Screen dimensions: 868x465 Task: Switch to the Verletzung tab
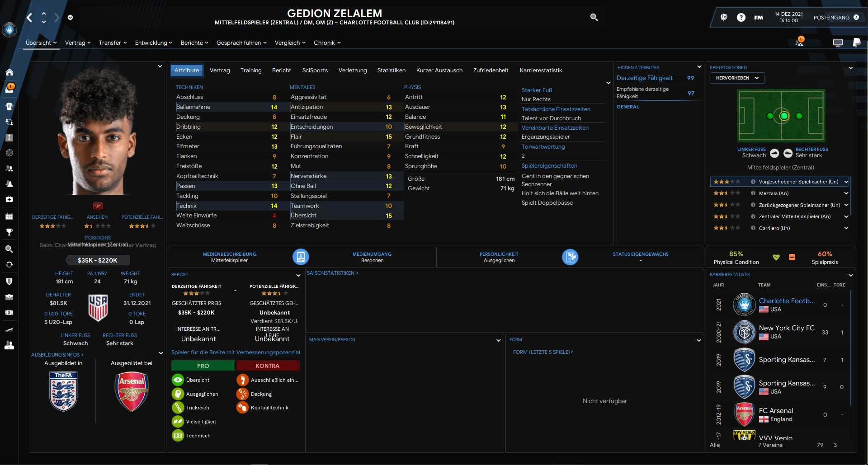tap(353, 70)
